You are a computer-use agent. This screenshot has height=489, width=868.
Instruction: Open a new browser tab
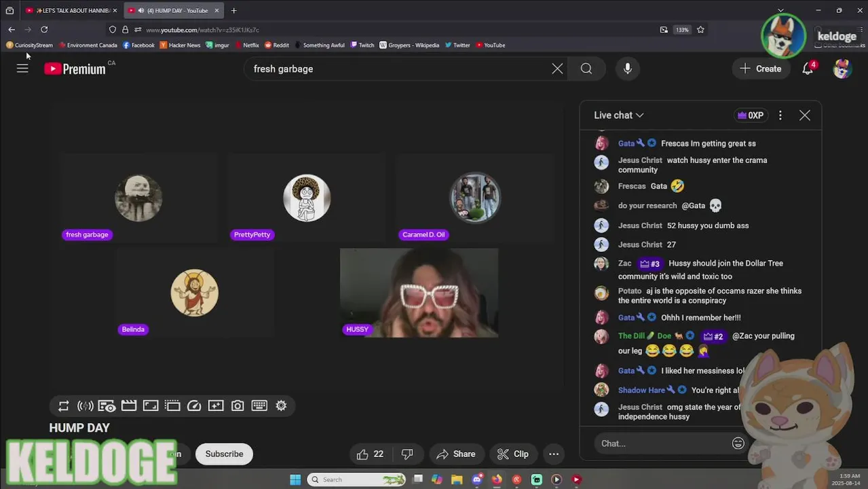233,11
